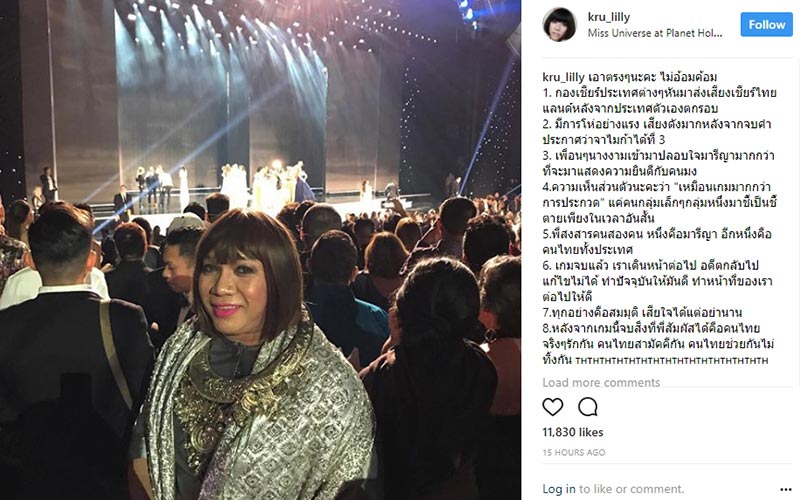The image size is (800, 500).
Task: Follow kru_lilly with the blue button
Action: point(766,24)
